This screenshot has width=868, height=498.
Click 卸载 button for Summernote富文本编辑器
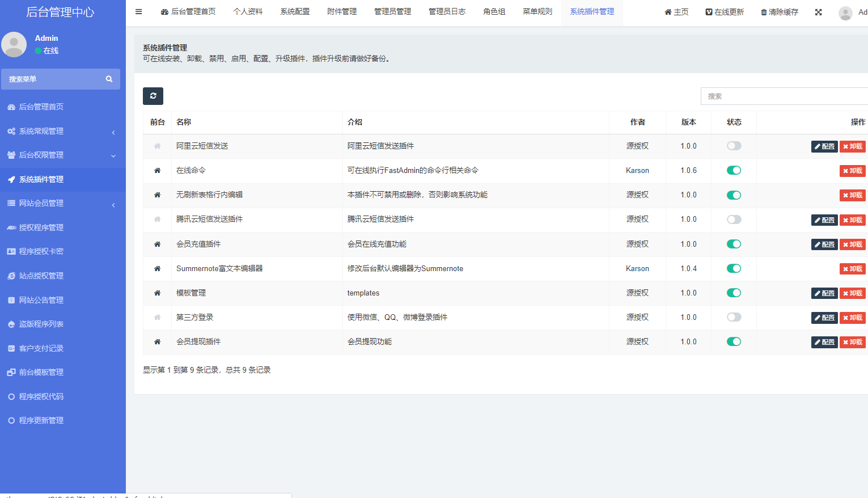pos(852,269)
